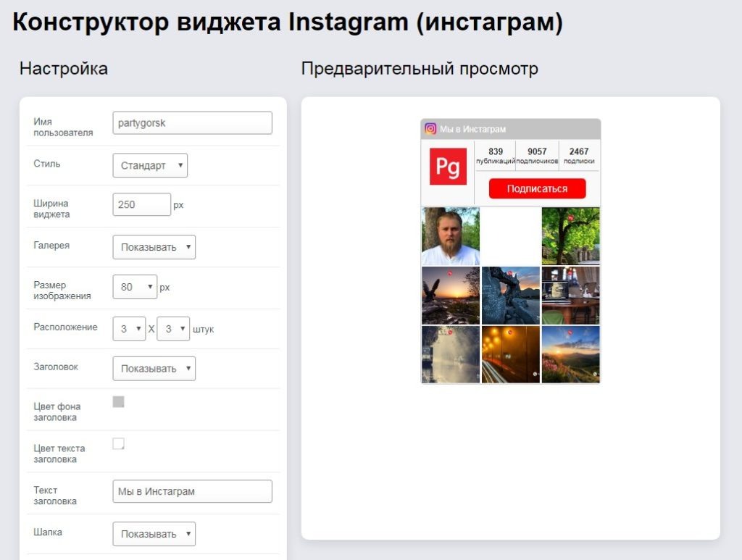Open the Стиль dropdown showing Стандарт
Screen dimensions: 742x560
click(149, 164)
